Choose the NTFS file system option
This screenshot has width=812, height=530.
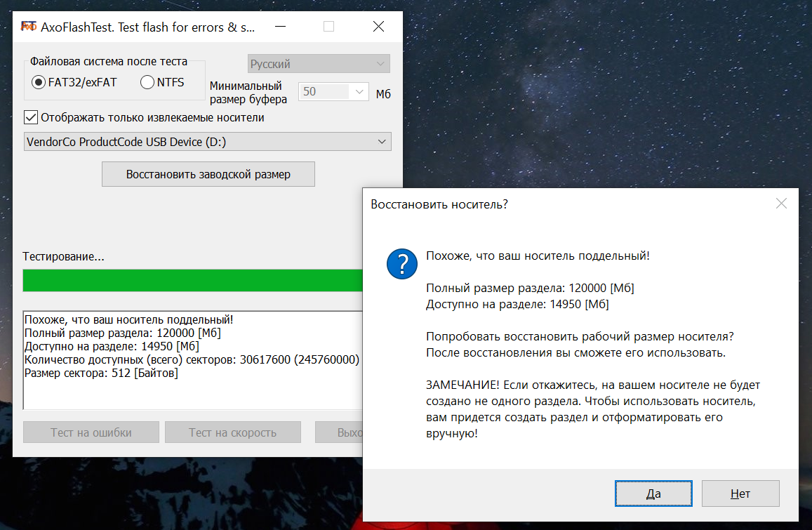point(147,83)
